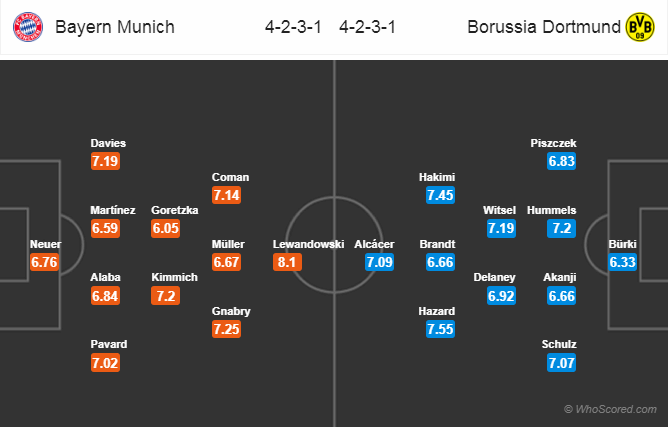This screenshot has height=427, width=668.
Task: Click Gnabry's 7.25 rating badge
Action: [227, 329]
